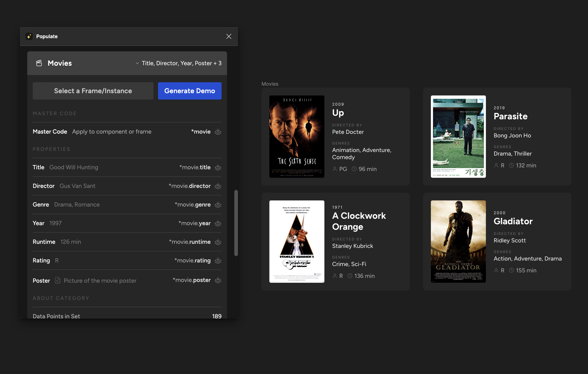Click the person rating icon on Parasite card

click(x=496, y=165)
